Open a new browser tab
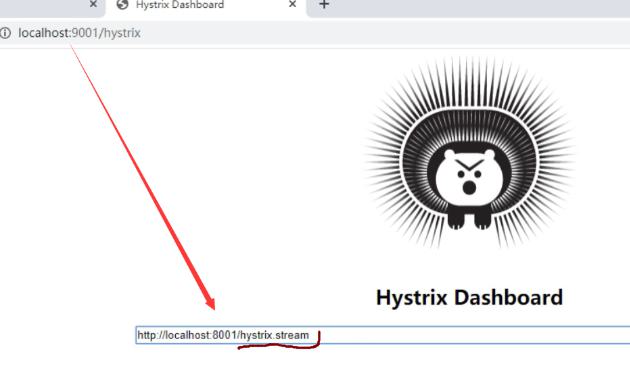630x369 pixels. [x=324, y=5]
